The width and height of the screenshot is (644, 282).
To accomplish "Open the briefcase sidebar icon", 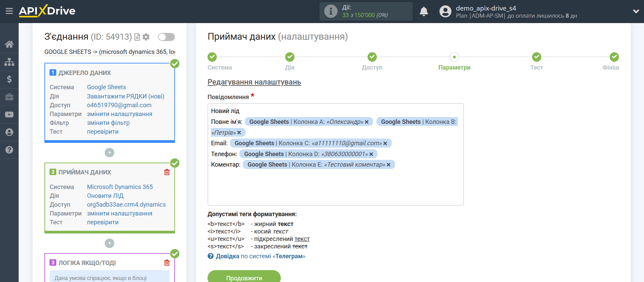I will [9, 97].
